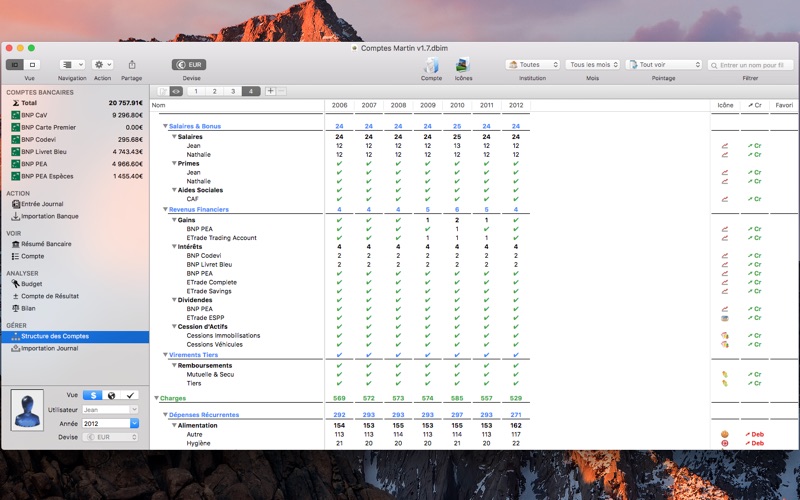The height and width of the screenshot is (500, 800).
Task: Toggle the eye visibility button
Action: (177, 91)
